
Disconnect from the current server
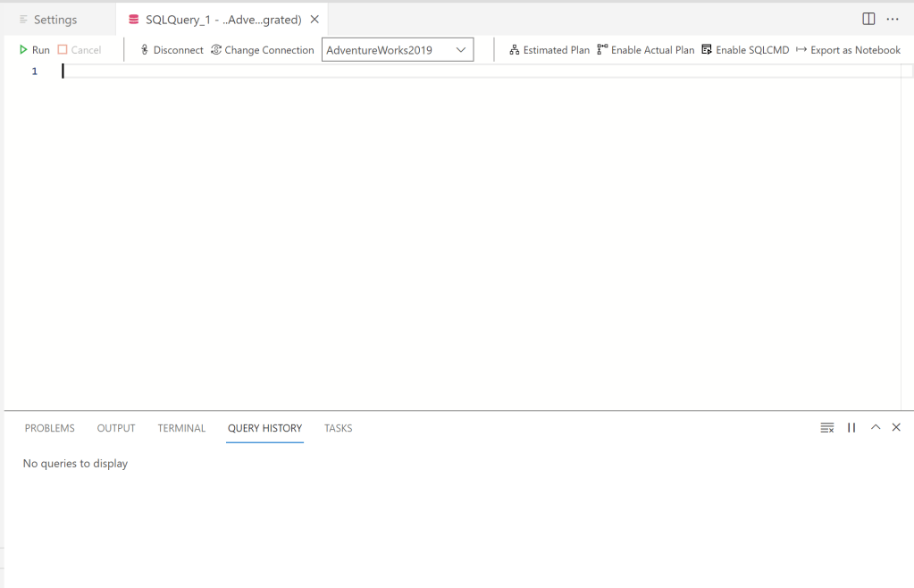pyautogui.click(x=172, y=50)
